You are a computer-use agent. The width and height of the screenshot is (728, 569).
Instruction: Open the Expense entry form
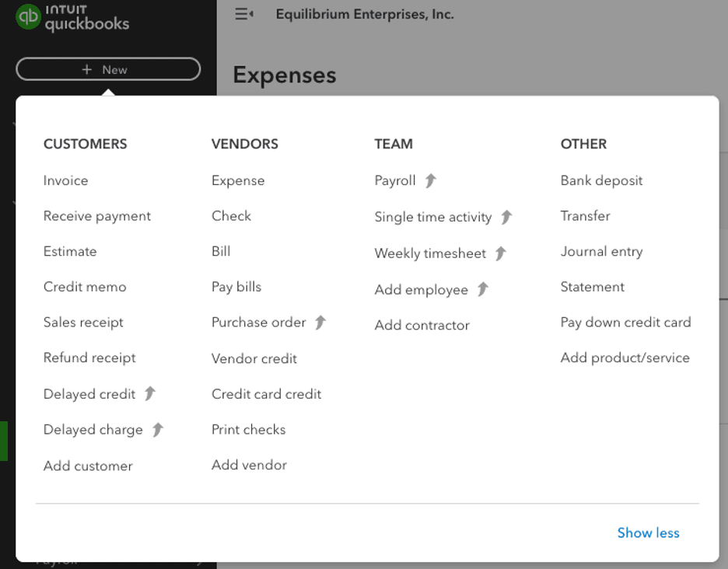238,180
